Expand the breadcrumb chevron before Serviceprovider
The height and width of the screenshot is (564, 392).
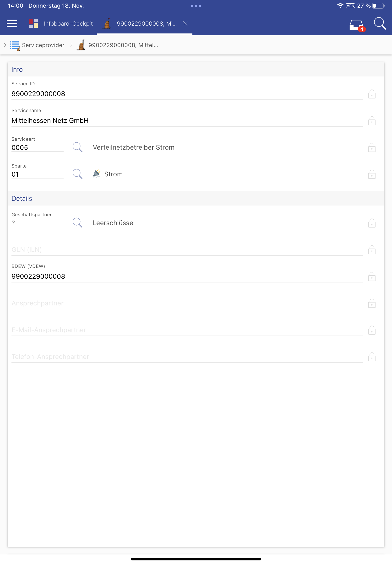[5, 45]
